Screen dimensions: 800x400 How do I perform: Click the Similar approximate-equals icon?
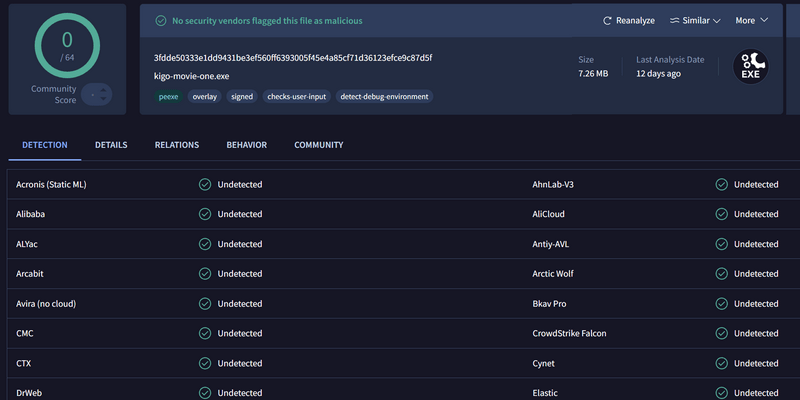click(x=675, y=21)
